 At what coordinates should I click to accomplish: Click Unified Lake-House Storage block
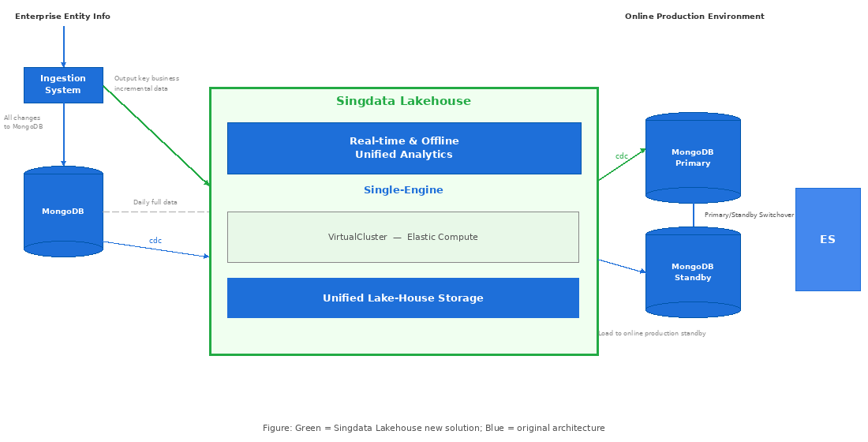click(403, 298)
